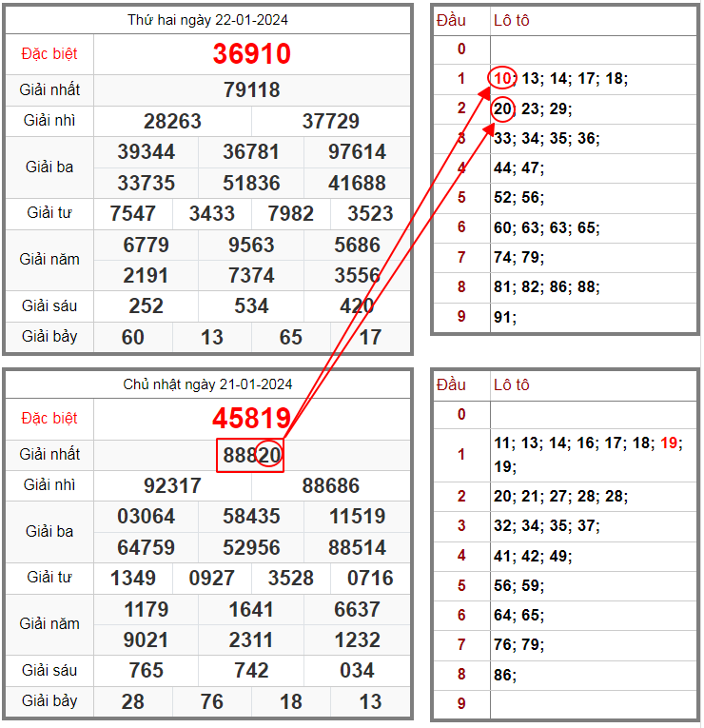This screenshot has width=704, height=728.
Task: Select sixth prize number 034
Action: click(x=357, y=670)
